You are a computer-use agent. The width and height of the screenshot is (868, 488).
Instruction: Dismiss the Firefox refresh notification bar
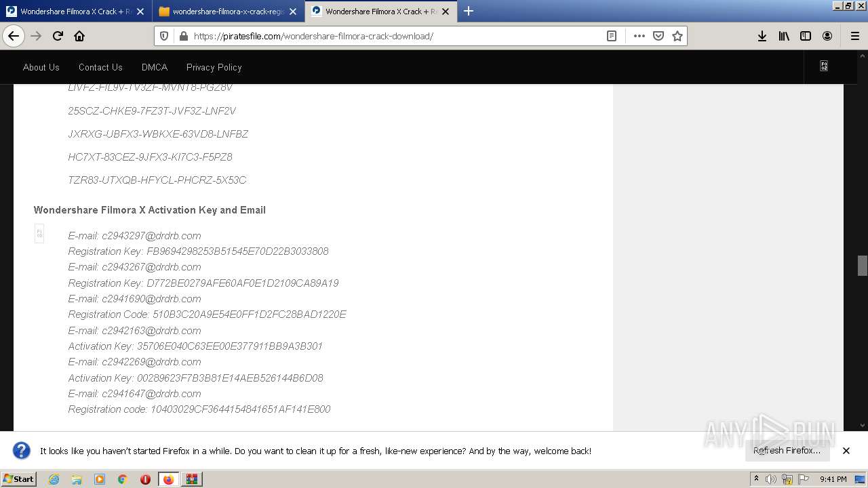tap(846, 451)
